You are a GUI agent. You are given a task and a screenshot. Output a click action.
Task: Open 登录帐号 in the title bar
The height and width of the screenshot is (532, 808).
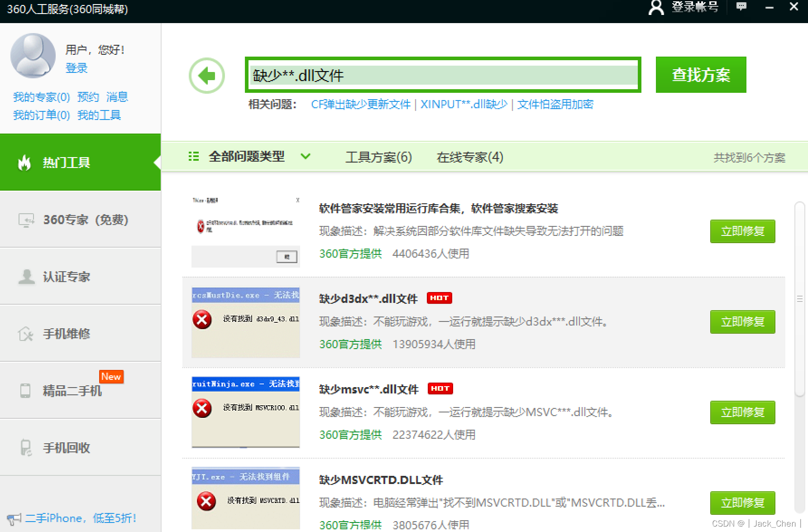[694, 7]
